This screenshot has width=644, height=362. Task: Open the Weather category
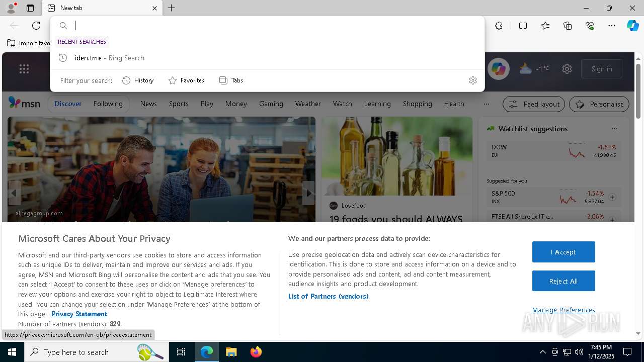308,104
